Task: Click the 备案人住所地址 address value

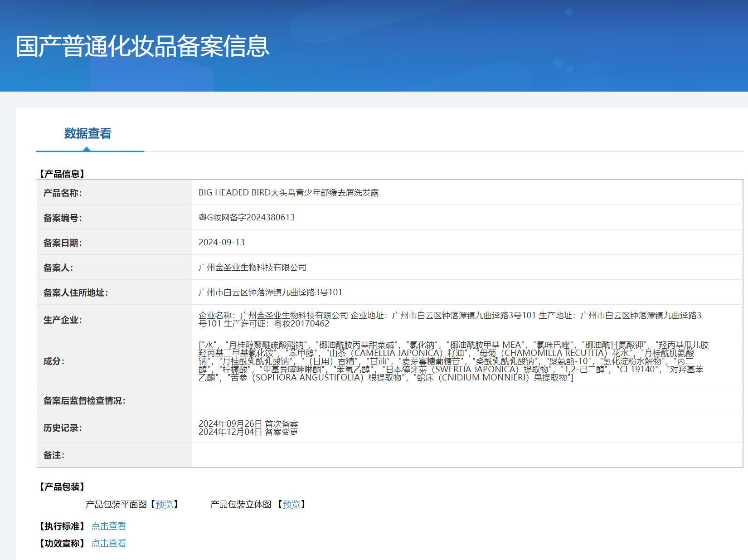Action: (271, 292)
